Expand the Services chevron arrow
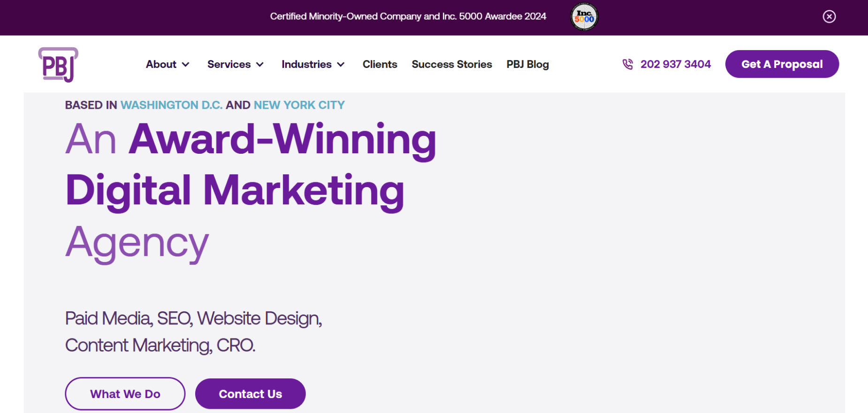868x413 pixels. (260, 65)
